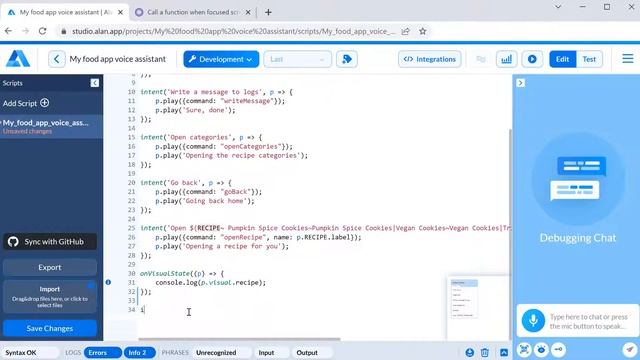The width and height of the screenshot is (640, 360).
Task: Click the greyed-out chat icon in toolbar
Action: click(x=481, y=59)
